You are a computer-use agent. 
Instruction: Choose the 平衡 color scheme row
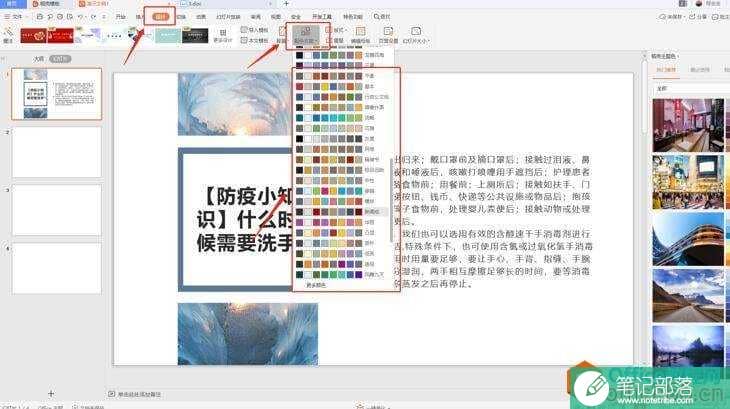pyautogui.click(x=343, y=76)
